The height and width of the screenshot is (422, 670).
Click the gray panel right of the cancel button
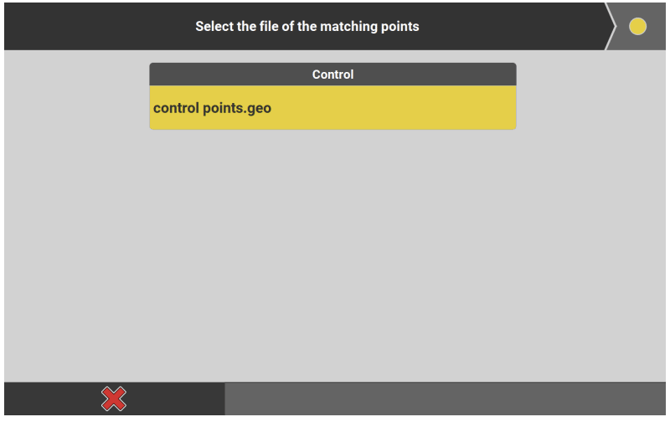[445, 399]
